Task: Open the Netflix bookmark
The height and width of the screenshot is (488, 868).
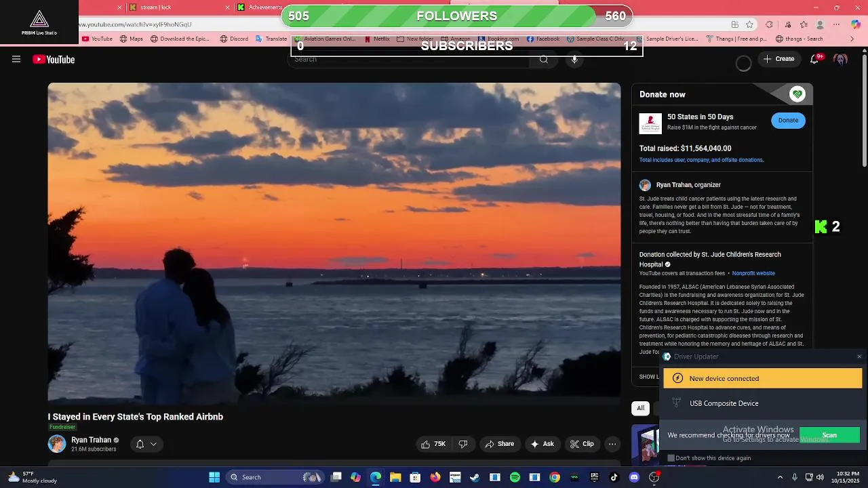Action: tap(377, 39)
